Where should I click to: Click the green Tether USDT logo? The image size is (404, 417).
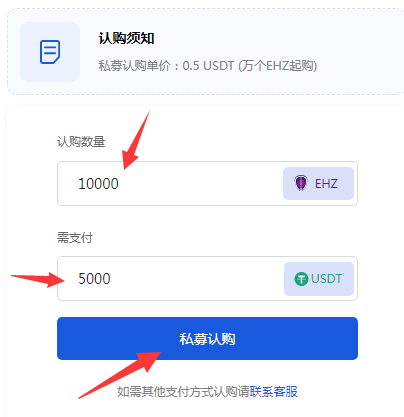[x=301, y=279]
